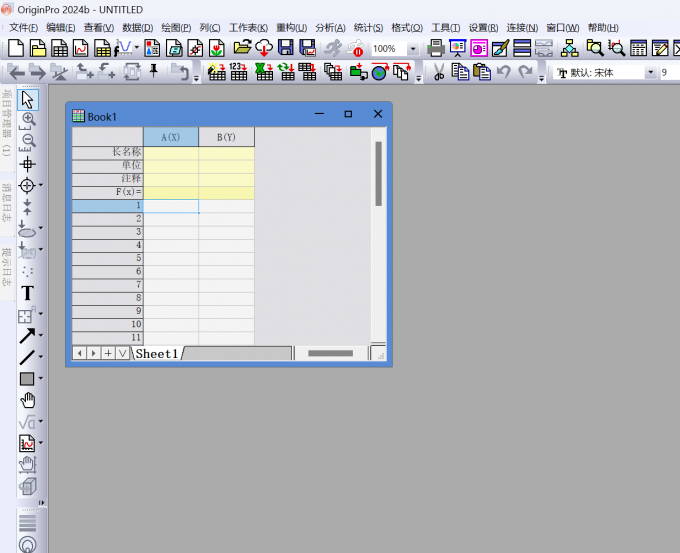Viewport: 680px width, 553px height.
Task: Click Book1 horizontal scrollbar thumb
Action: (x=330, y=353)
